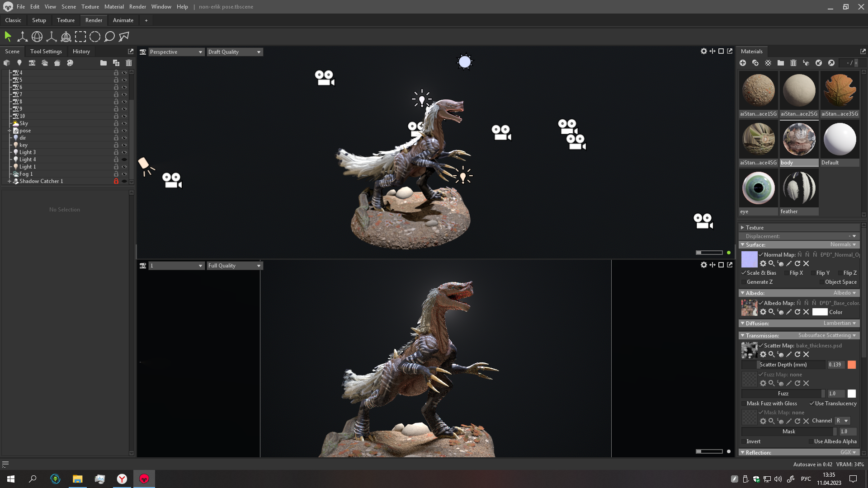Viewport: 868px width, 488px height.
Task: Open the Subsurface Scattering transmission dropdown
Action: (x=826, y=335)
